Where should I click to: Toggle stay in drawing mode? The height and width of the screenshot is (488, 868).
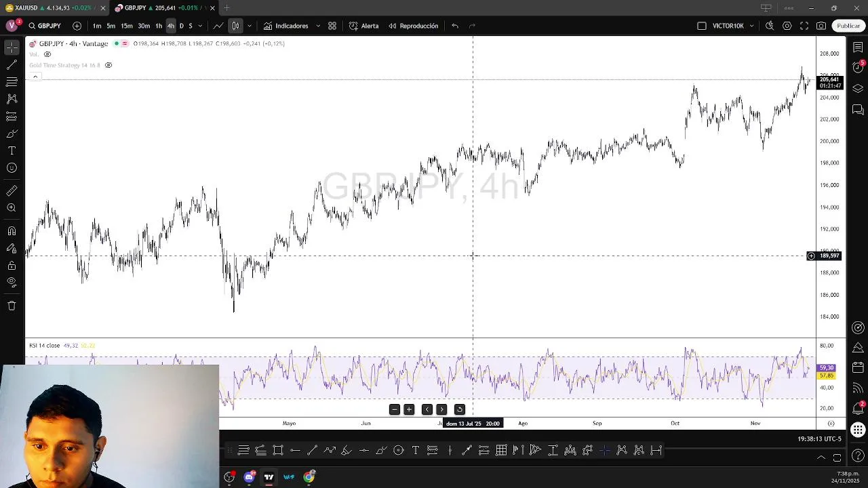(x=12, y=248)
